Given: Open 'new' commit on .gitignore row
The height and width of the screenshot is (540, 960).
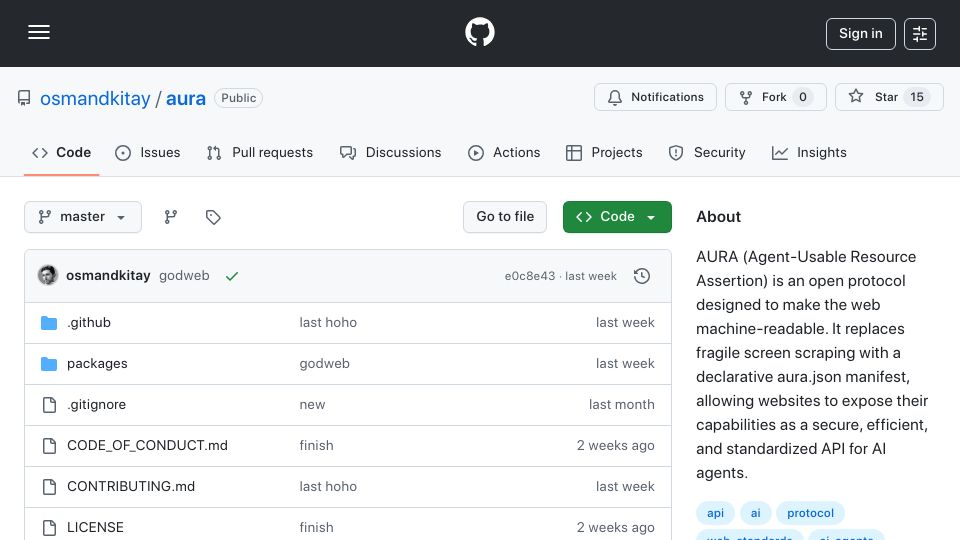Looking at the screenshot, I should tap(312, 405).
